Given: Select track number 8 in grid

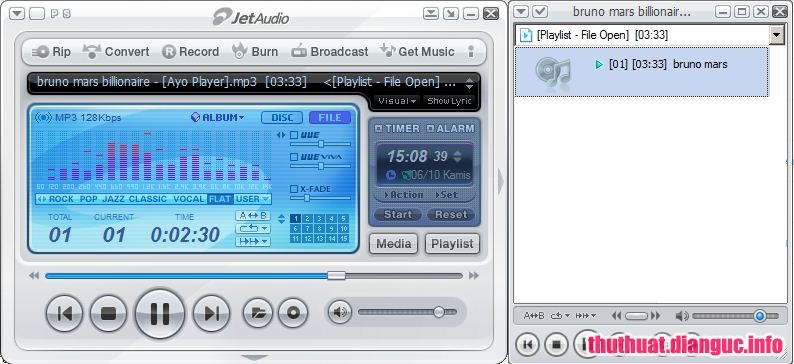Looking at the screenshot, I should (x=320, y=228).
